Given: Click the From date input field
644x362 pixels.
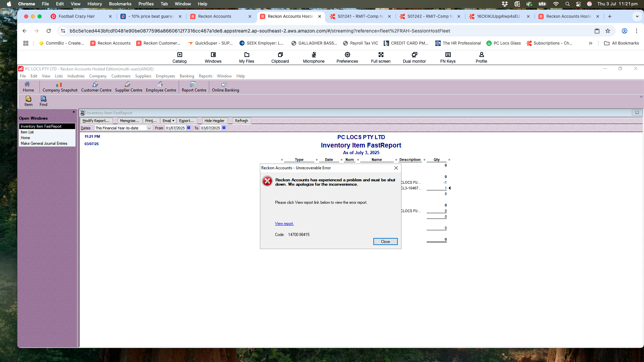Looking at the screenshot, I should tap(175, 128).
